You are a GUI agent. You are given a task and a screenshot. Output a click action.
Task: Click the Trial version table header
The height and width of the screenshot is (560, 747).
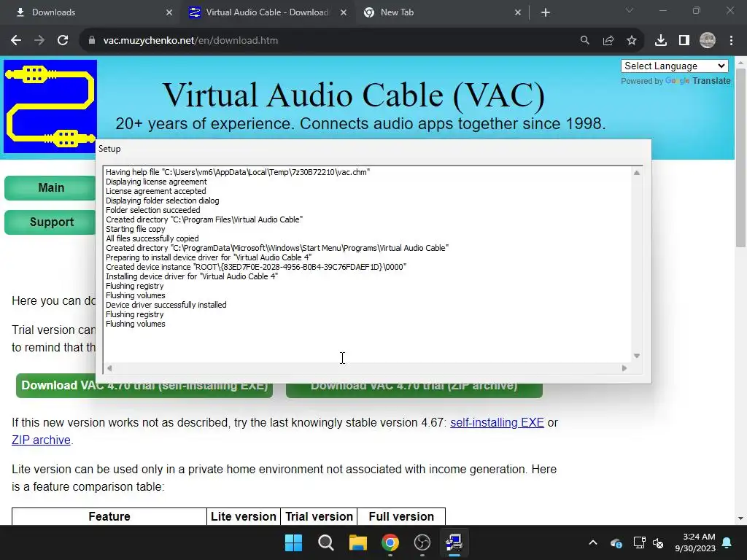(x=319, y=516)
